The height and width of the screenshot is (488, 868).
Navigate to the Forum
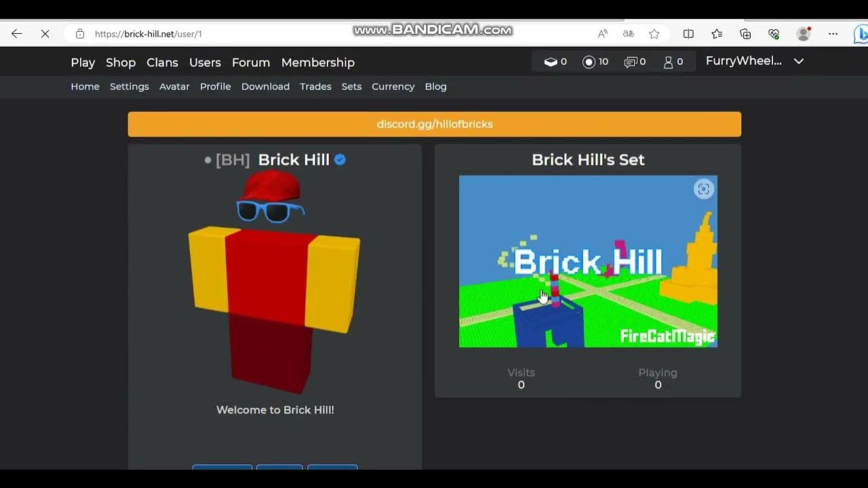pos(251,62)
